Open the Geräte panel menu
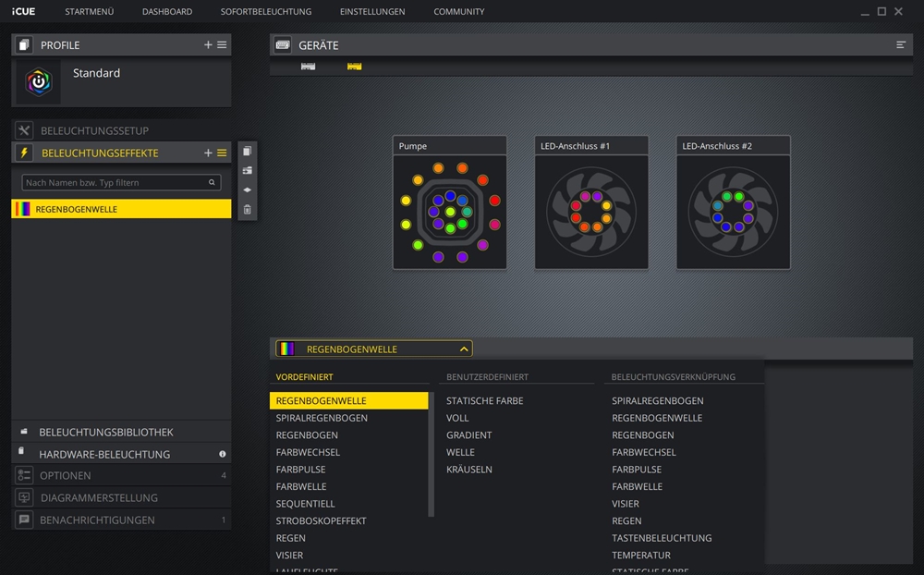Image resolution: width=924 pixels, height=575 pixels. pos(900,44)
